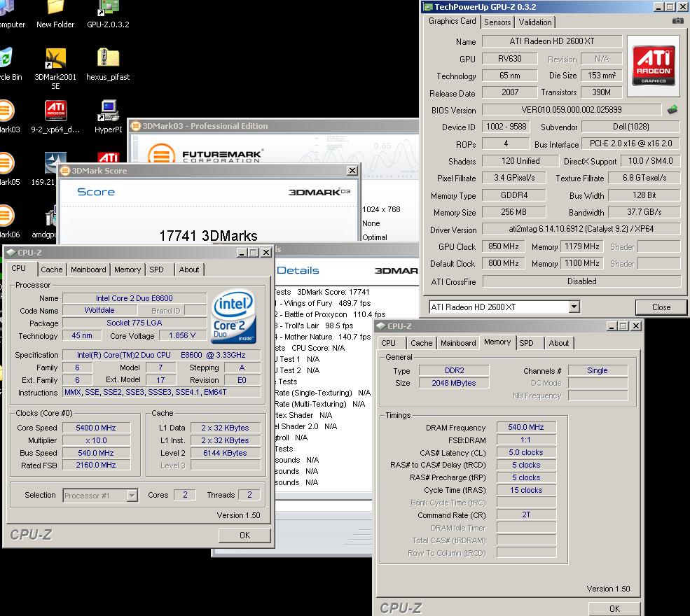Click the GPU-Z BIOS save chip icon
Image resolution: width=690 pixels, height=616 pixels.
click(x=672, y=109)
